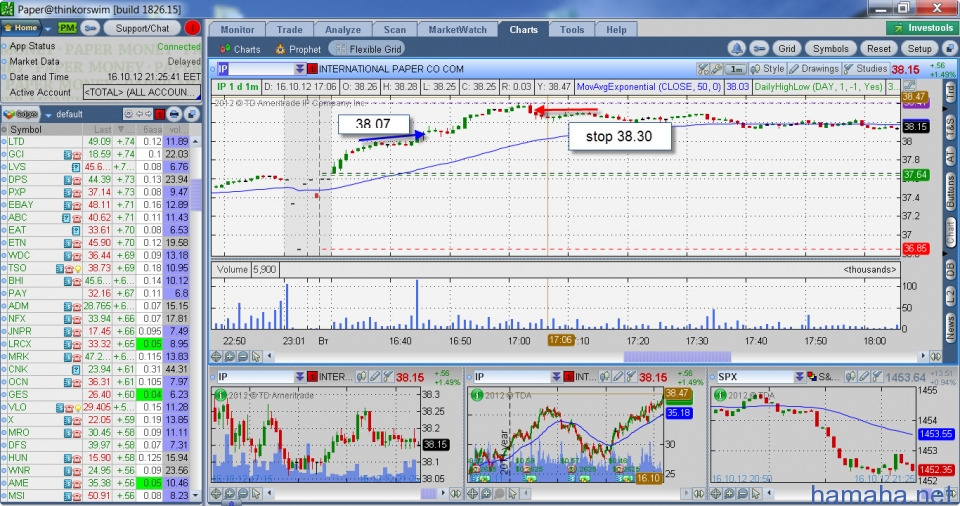This screenshot has height=506, width=960.
Task: Click the crosshair pan icon under the main chart
Action: [x=217, y=356]
